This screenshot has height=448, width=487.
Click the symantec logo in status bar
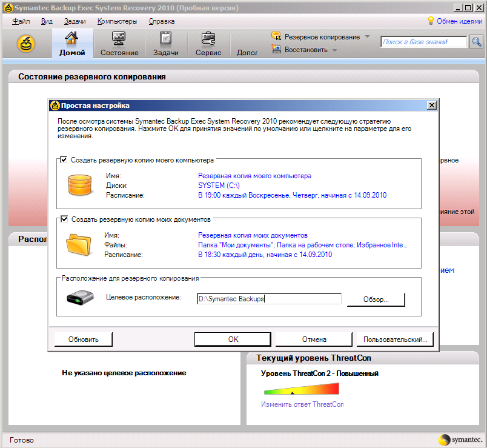click(460, 440)
